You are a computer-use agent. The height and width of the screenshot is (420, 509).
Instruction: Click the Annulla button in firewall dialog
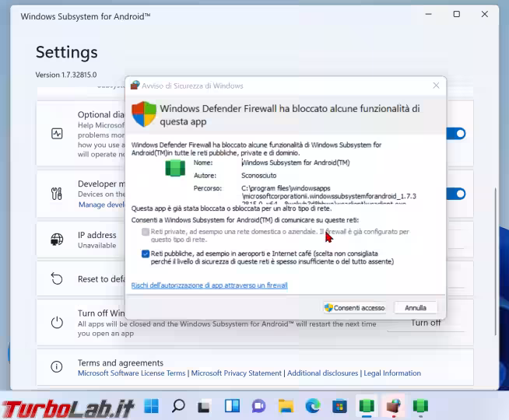coord(415,308)
